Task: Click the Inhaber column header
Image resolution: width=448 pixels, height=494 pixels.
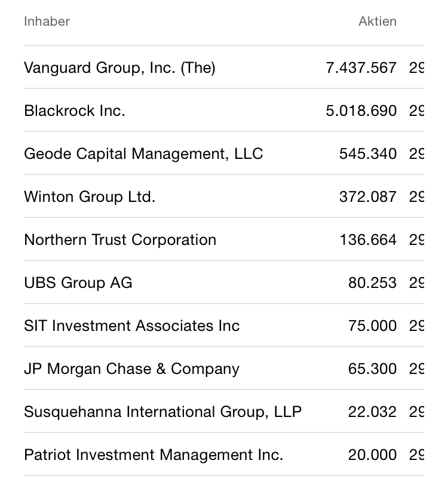Action: pos(47,22)
